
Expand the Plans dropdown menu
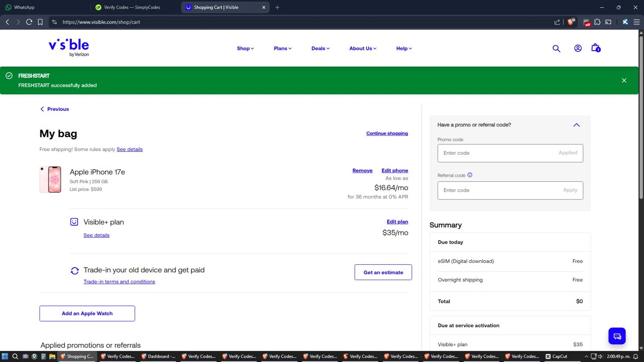[283, 48]
